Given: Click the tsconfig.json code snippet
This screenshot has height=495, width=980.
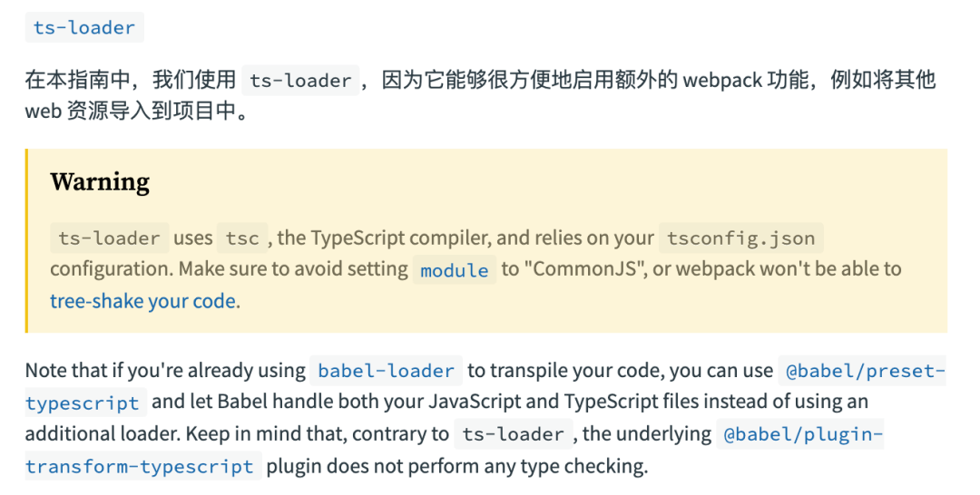Looking at the screenshot, I should point(740,238).
